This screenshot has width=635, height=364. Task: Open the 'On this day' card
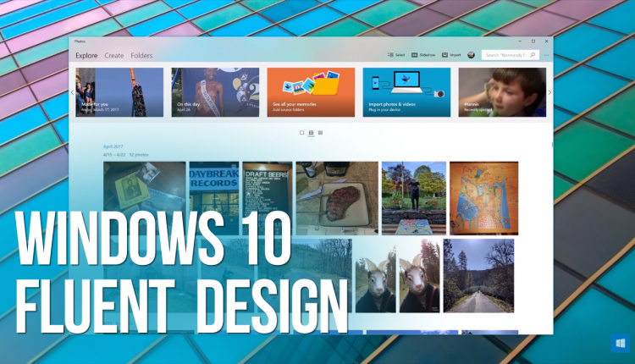click(215, 92)
